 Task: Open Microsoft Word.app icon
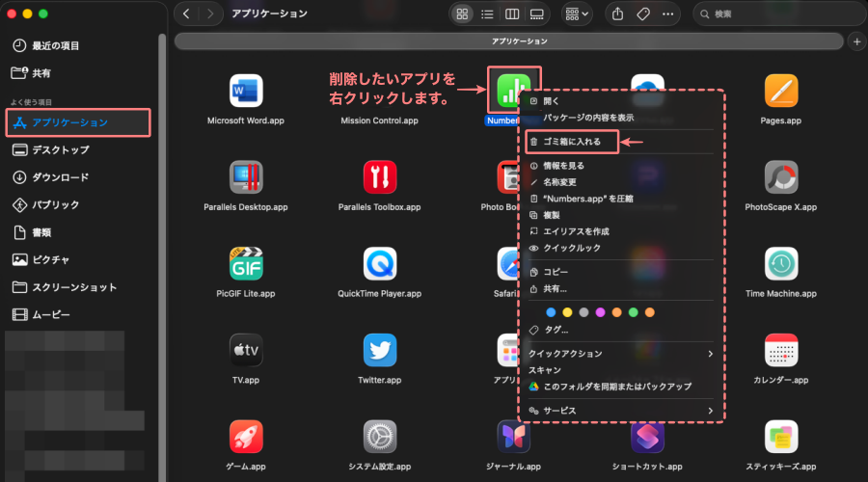(x=246, y=91)
